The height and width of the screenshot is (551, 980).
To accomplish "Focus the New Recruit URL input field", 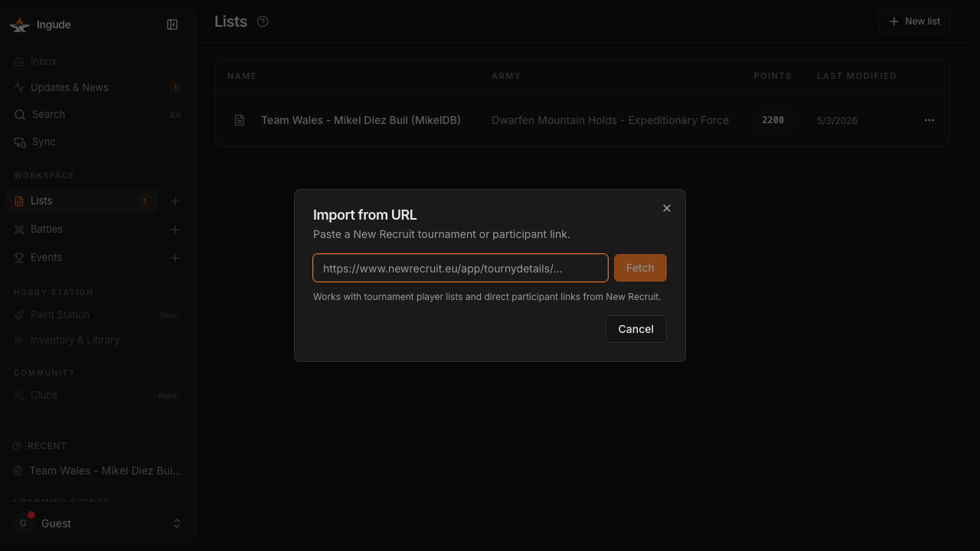I will click(x=460, y=268).
